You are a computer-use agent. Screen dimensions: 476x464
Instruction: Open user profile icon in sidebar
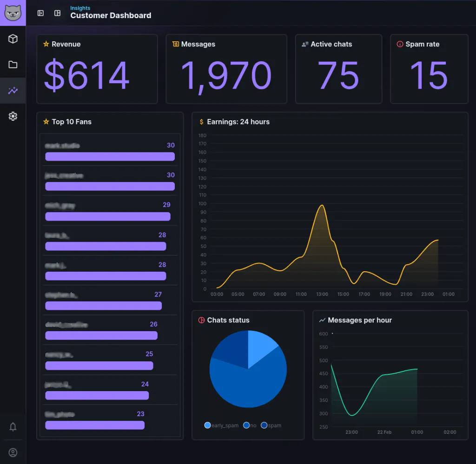[13, 452]
